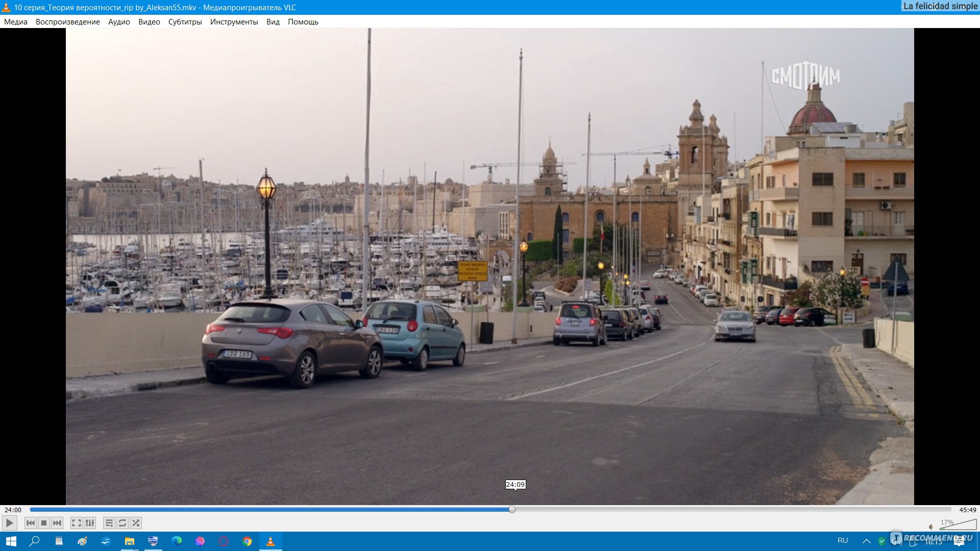
Task: Show the playlist view
Action: (109, 523)
